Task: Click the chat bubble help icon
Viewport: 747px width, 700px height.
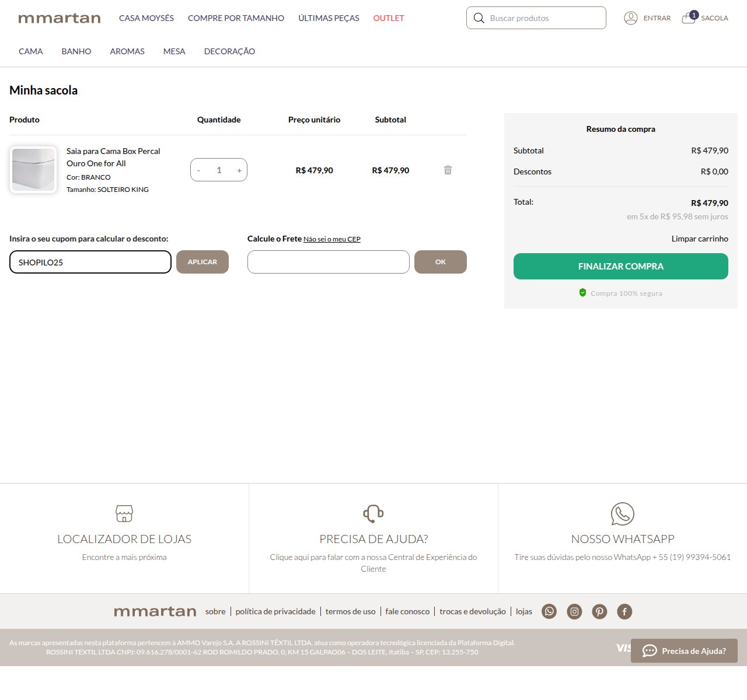Action: pyautogui.click(x=650, y=651)
